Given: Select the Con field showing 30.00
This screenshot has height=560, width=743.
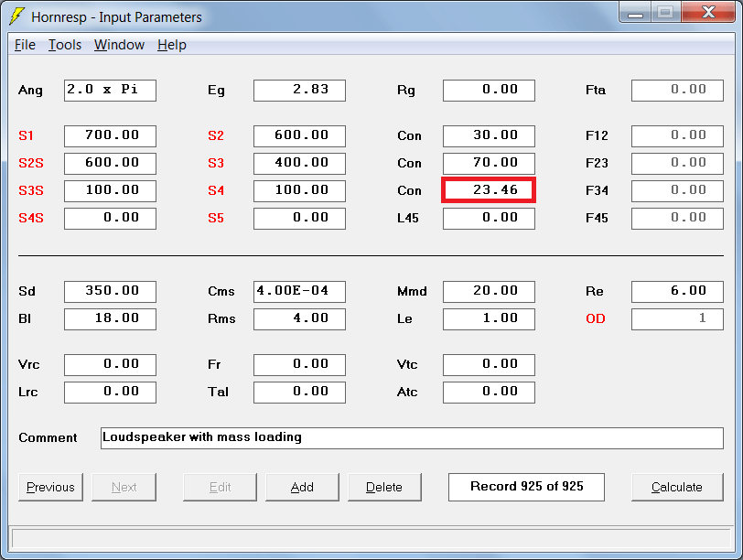Looking at the screenshot, I should click(x=489, y=136).
